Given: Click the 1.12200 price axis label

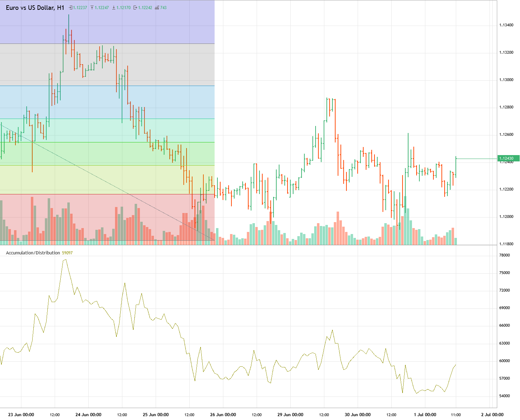Looking at the screenshot, I should pyautogui.click(x=506, y=189).
